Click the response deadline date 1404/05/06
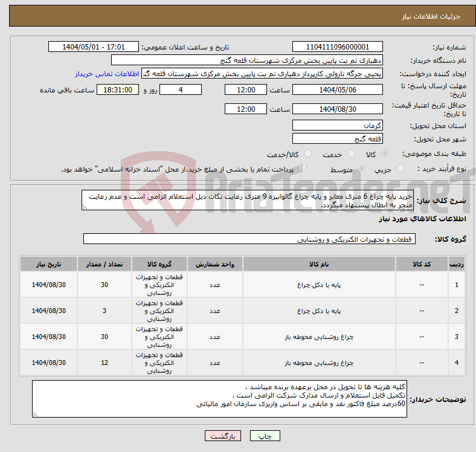Image resolution: width=476 pixels, height=452 pixels. pyautogui.click(x=338, y=89)
